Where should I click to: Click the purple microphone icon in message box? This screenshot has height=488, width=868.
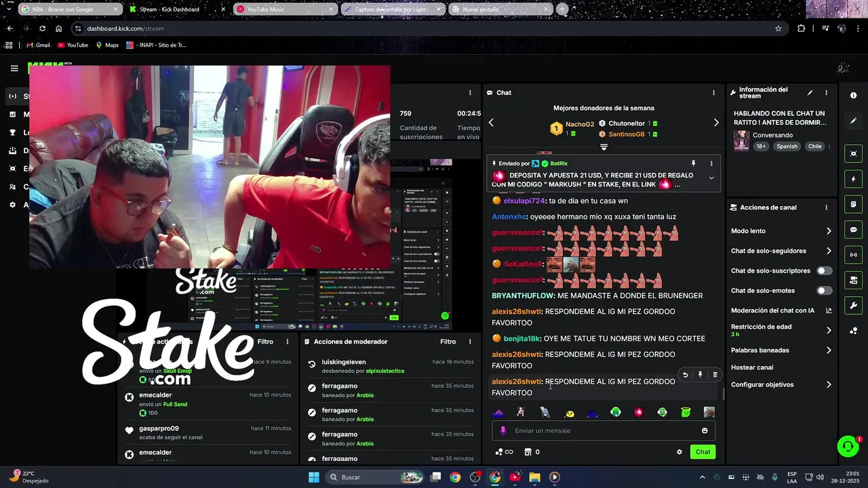coord(502,430)
